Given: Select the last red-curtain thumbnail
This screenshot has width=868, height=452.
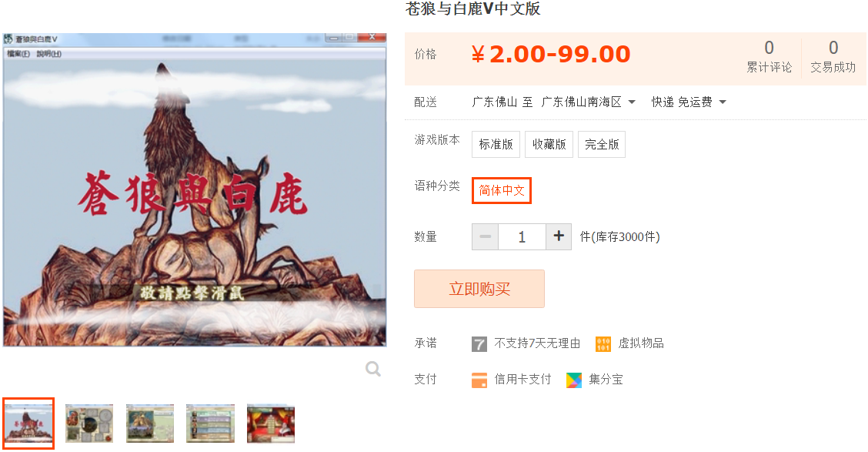Looking at the screenshot, I should tap(271, 424).
